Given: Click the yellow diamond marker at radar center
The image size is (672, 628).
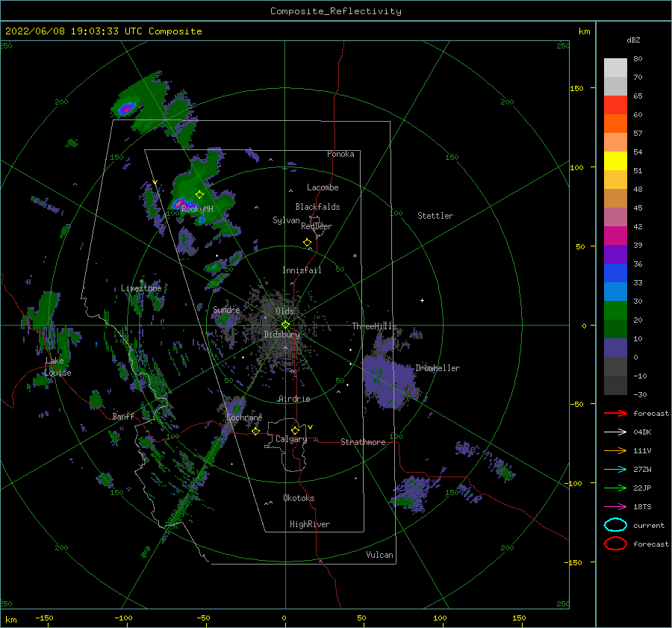Looking at the screenshot, I should (285, 325).
